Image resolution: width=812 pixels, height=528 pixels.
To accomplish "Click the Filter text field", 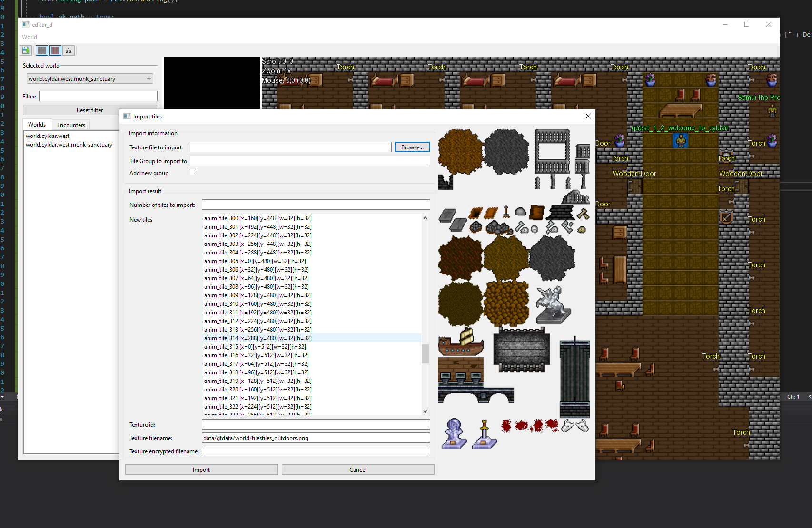I will point(98,96).
